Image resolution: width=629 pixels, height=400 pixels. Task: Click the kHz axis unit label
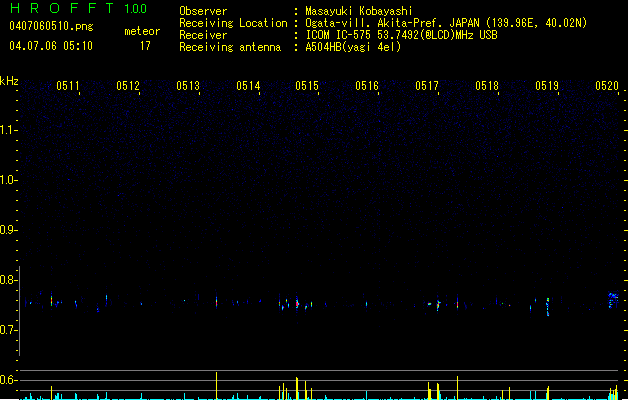point(9,81)
